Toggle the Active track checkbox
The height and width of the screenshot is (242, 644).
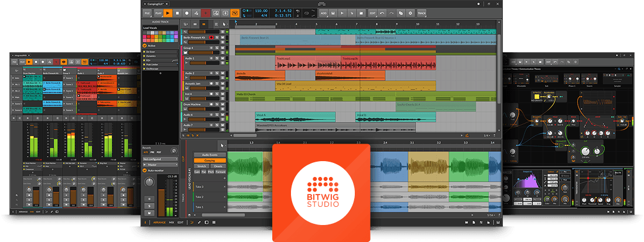click(145, 45)
